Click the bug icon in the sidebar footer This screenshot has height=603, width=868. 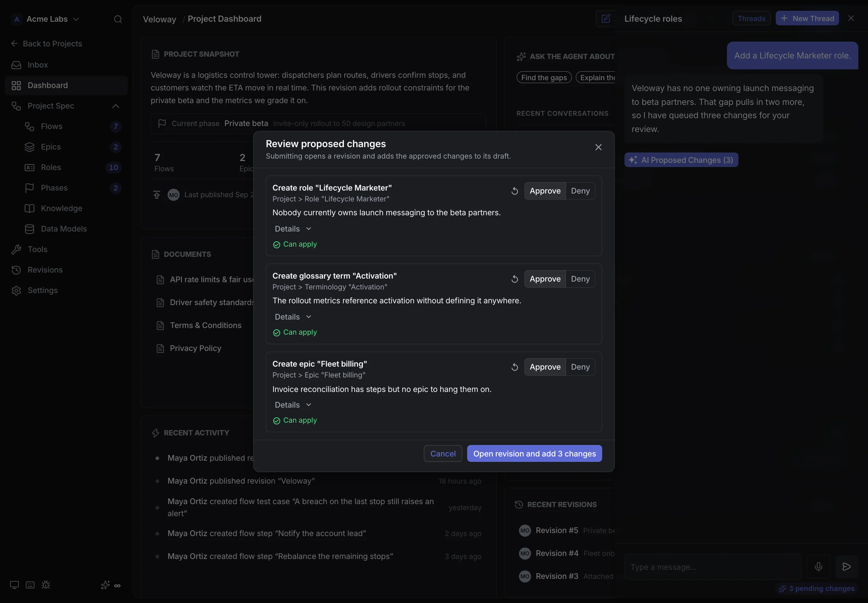(x=46, y=585)
